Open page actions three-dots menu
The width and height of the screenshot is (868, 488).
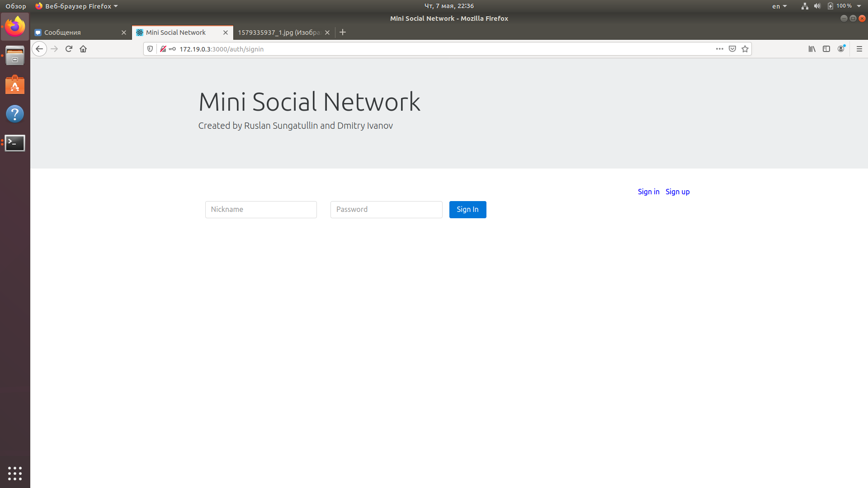(x=720, y=49)
